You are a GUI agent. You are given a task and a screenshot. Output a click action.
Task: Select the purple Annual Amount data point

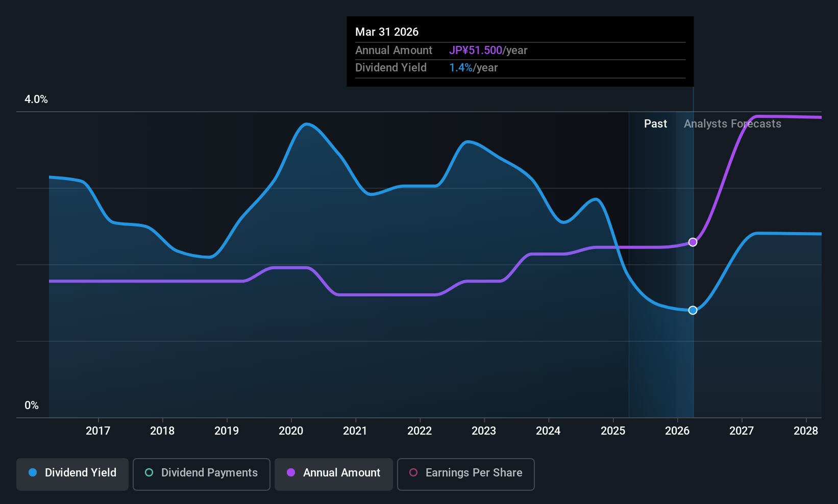coord(693,242)
